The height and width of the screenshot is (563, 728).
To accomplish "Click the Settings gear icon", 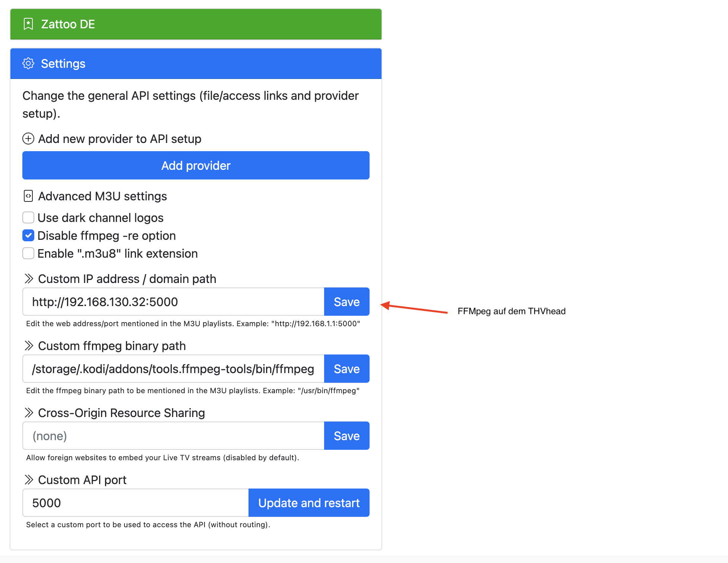I will pyautogui.click(x=28, y=64).
